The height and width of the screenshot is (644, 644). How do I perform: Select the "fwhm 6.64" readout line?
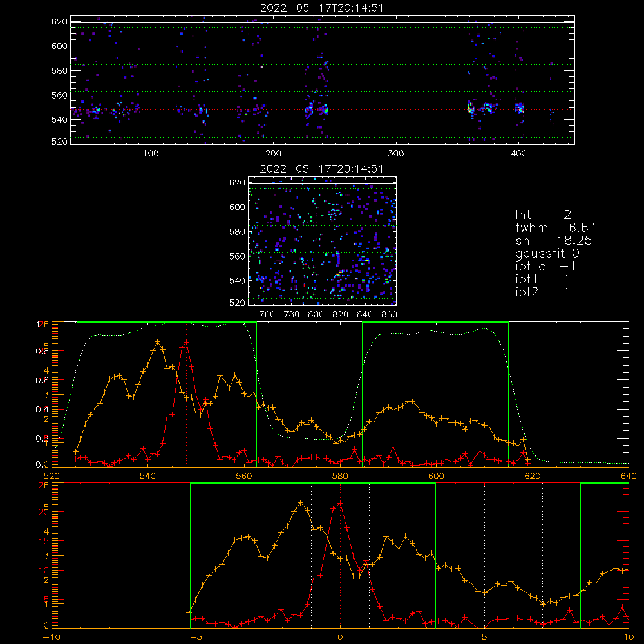pos(556,227)
